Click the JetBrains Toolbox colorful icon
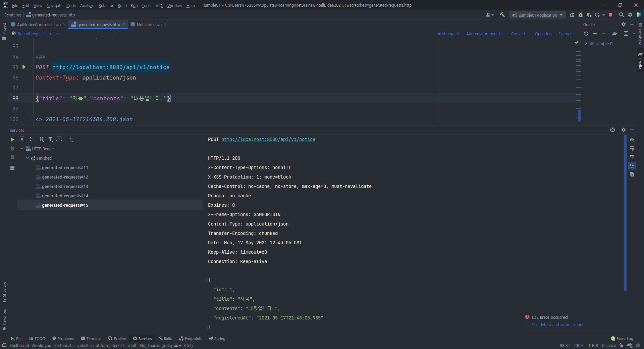644x349 pixels. (639, 15)
